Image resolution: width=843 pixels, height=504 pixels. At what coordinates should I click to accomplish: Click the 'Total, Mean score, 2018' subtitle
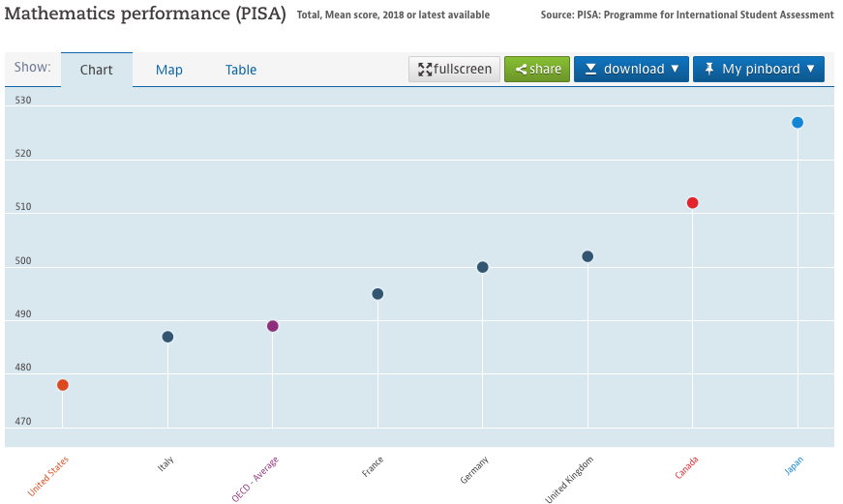(393, 15)
